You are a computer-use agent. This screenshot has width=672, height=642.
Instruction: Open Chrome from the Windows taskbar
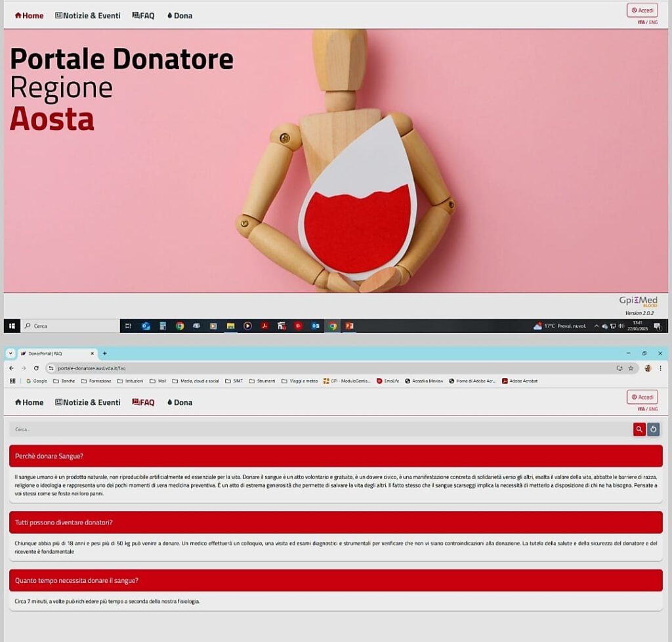pos(180,326)
